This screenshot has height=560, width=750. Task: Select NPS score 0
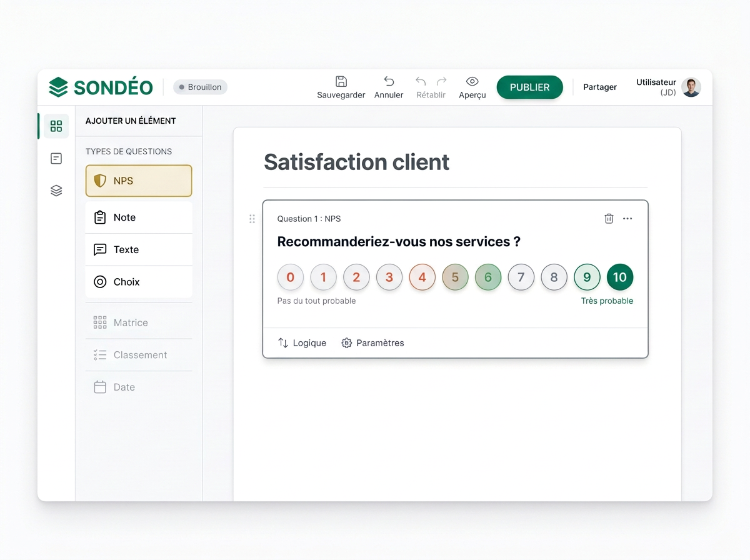coord(291,277)
